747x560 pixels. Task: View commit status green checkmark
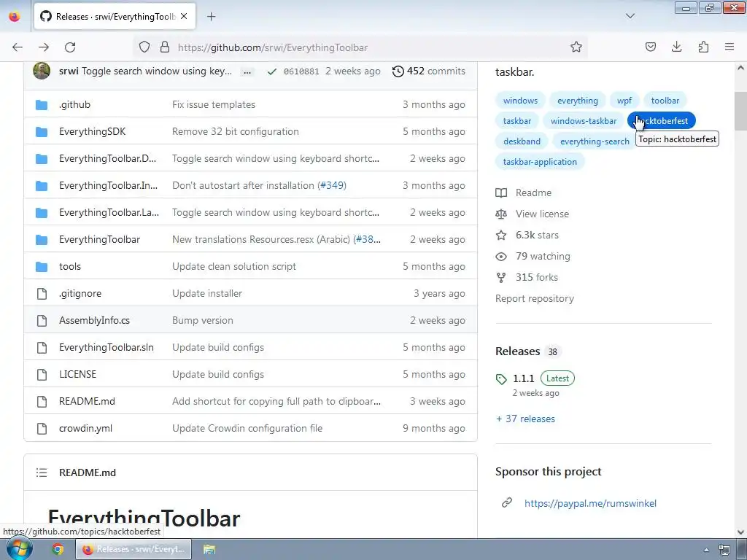(271, 71)
